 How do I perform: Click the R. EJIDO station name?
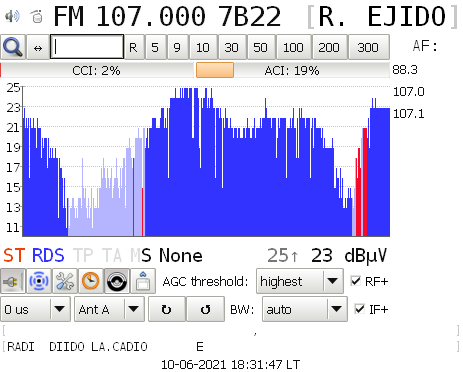382,16
